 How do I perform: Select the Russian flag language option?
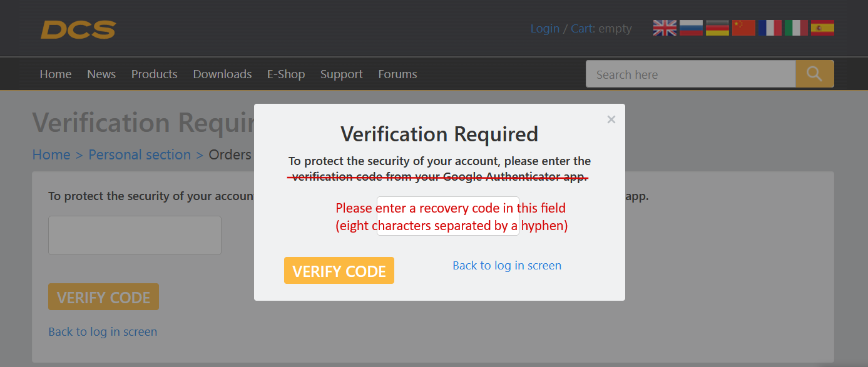[691, 28]
